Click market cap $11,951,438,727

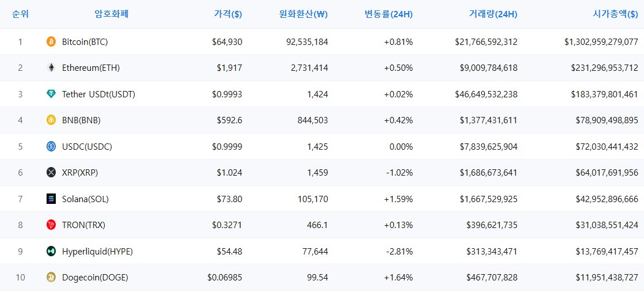[607, 278]
